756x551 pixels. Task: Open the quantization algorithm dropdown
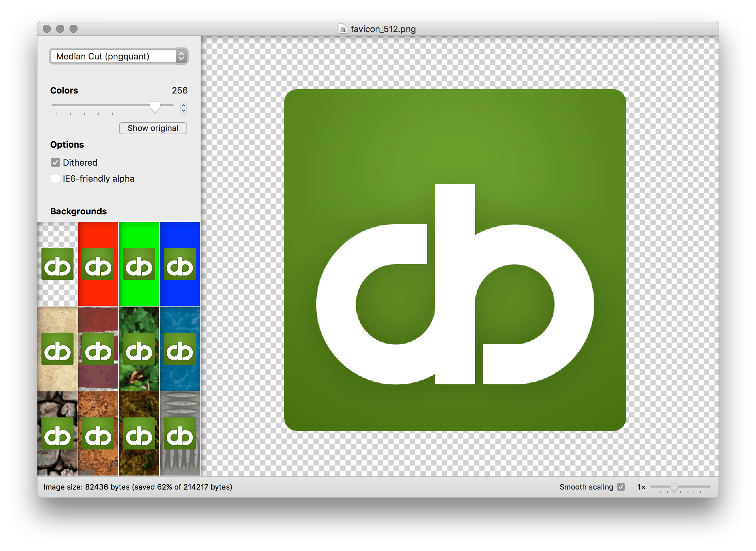pyautogui.click(x=117, y=57)
